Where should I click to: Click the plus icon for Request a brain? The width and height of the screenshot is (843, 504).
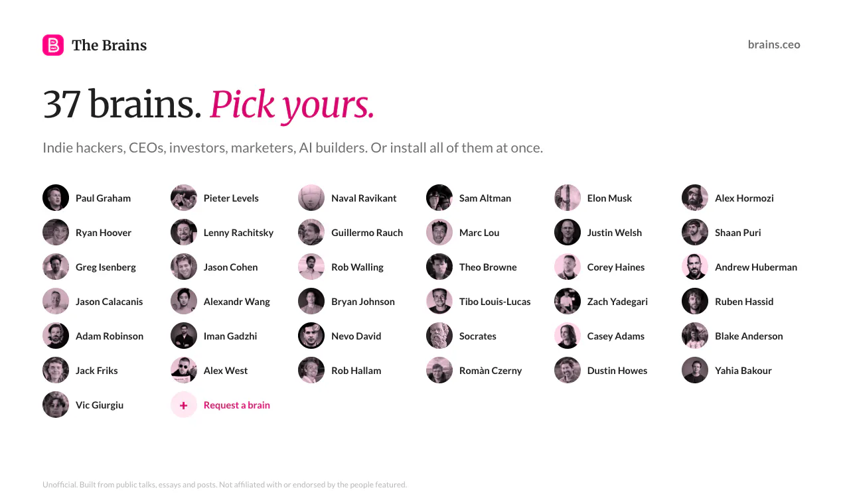point(184,405)
